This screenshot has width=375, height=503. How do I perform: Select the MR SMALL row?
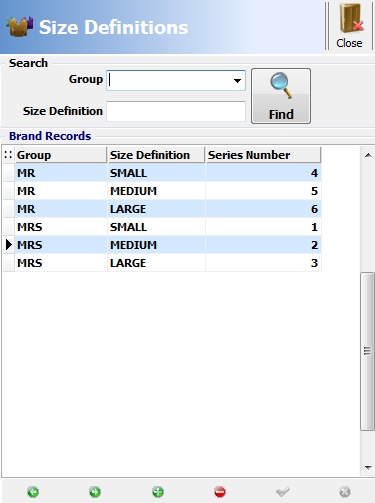point(168,173)
